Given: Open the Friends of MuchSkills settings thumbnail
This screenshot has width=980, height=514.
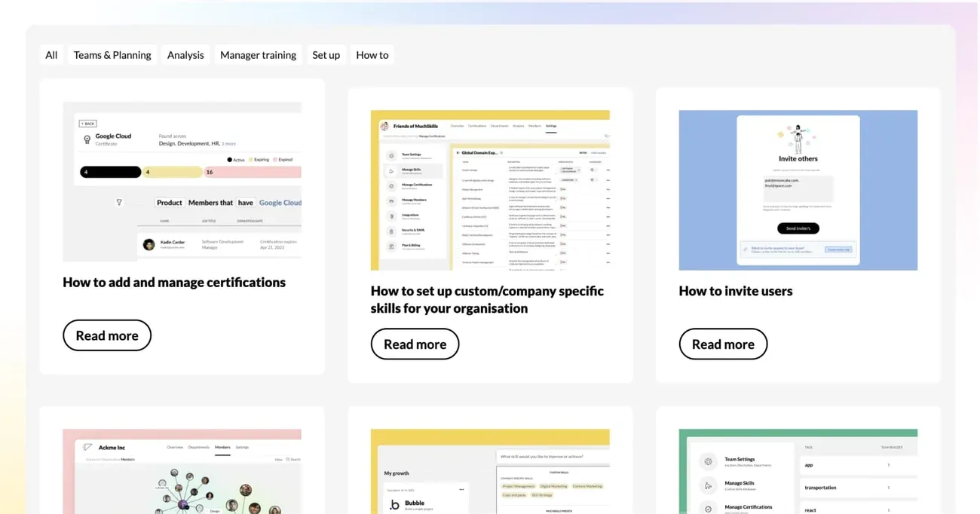Looking at the screenshot, I should click(490, 190).
